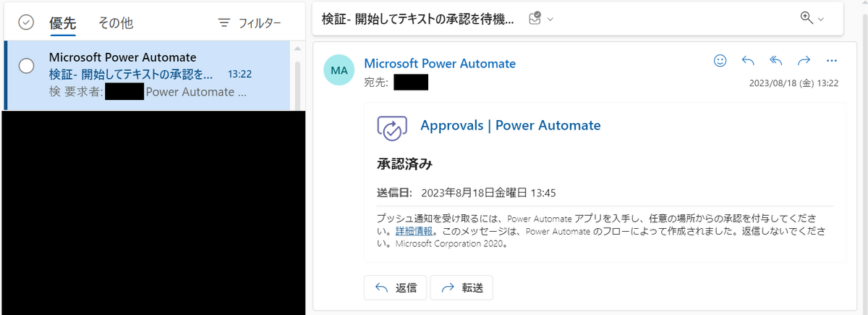This screenshot has height=315, width=868.
Task: Click the message list vertical scrollbar
Action: click(297, 85)
